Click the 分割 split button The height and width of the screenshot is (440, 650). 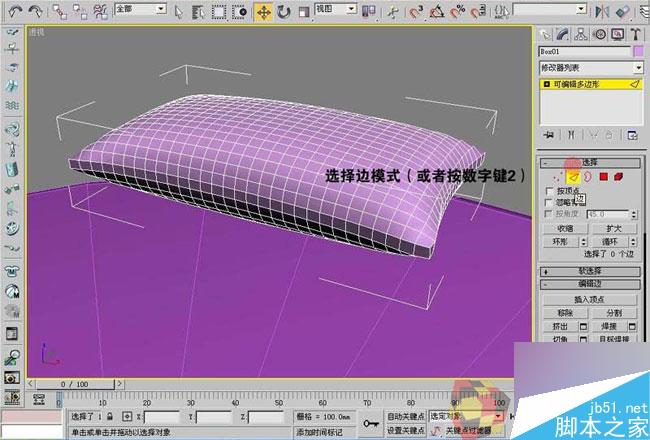pos(614,313)
